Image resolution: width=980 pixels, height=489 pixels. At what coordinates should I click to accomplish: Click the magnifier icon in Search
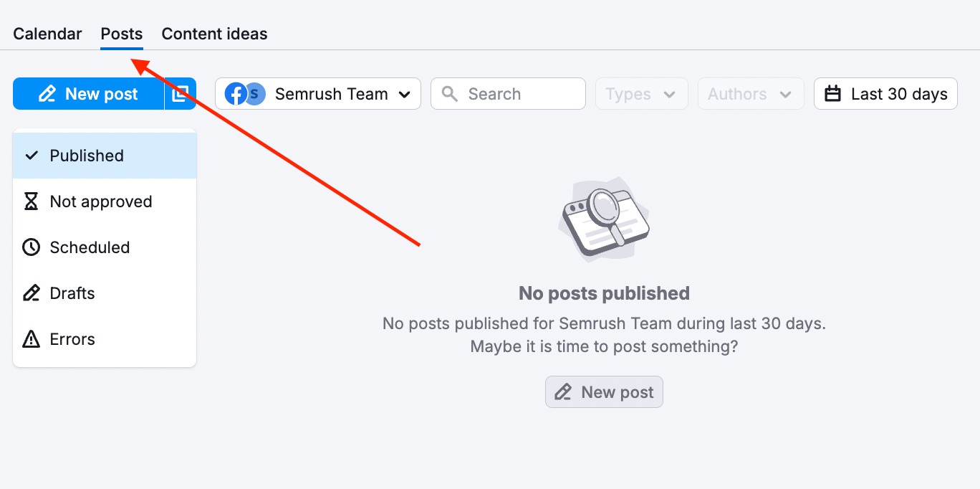tap(450, 94)
